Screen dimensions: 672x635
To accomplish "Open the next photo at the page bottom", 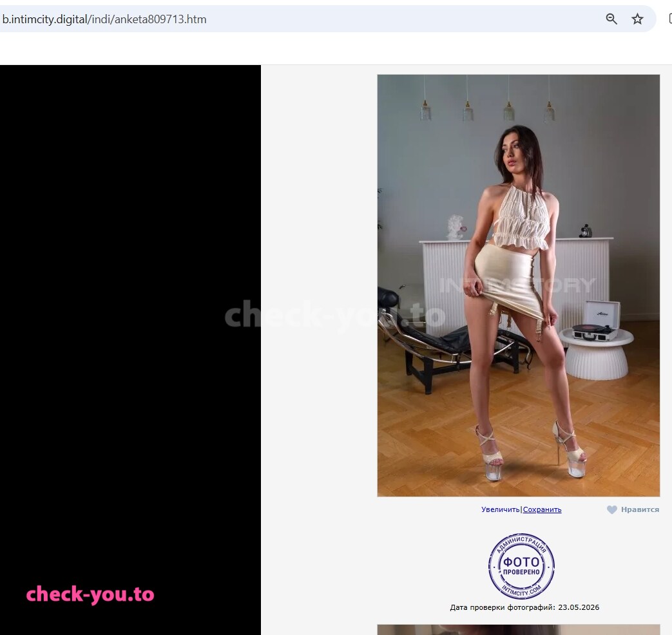I will coord(519,629).
